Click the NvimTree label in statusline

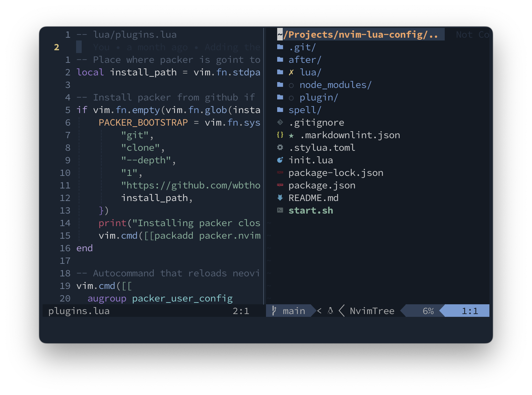(x=372, y=311)
